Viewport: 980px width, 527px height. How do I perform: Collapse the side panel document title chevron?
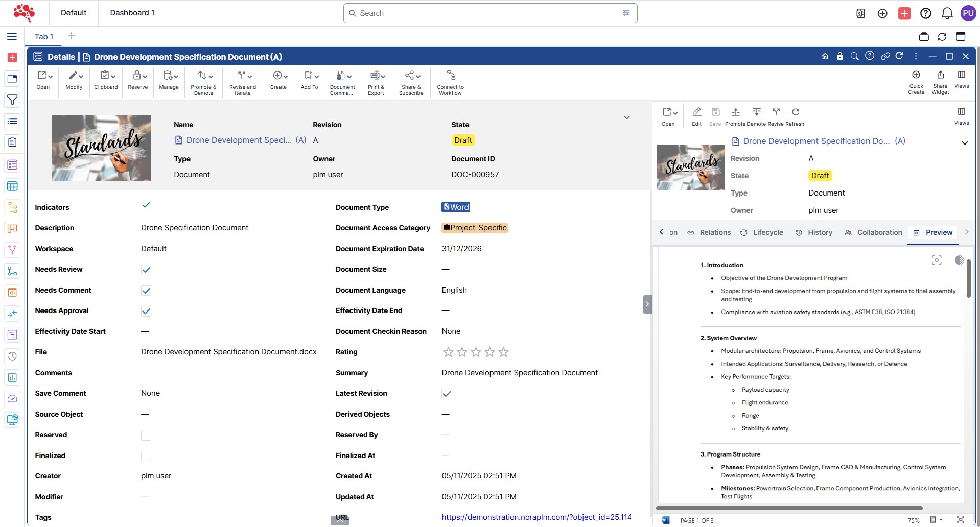[964, 143]
